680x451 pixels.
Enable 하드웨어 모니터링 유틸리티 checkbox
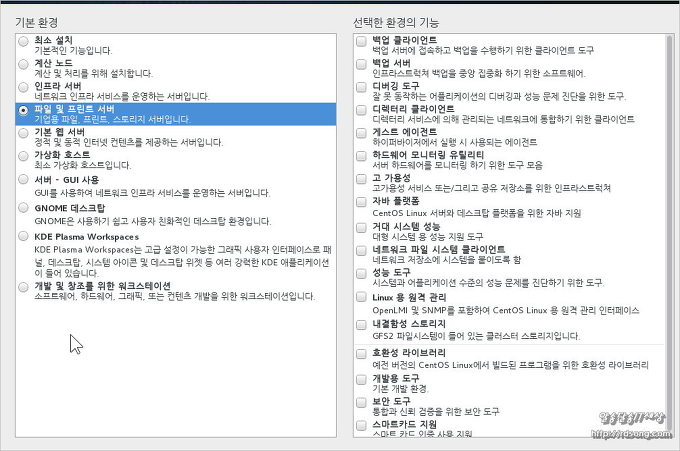click(x=361, y=156)
